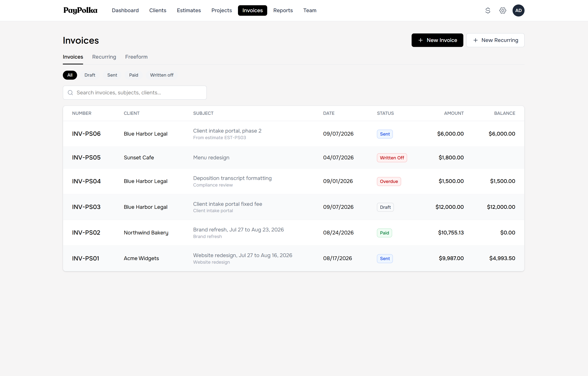Select the Invoices sub-tab

[x=73, y=57]
